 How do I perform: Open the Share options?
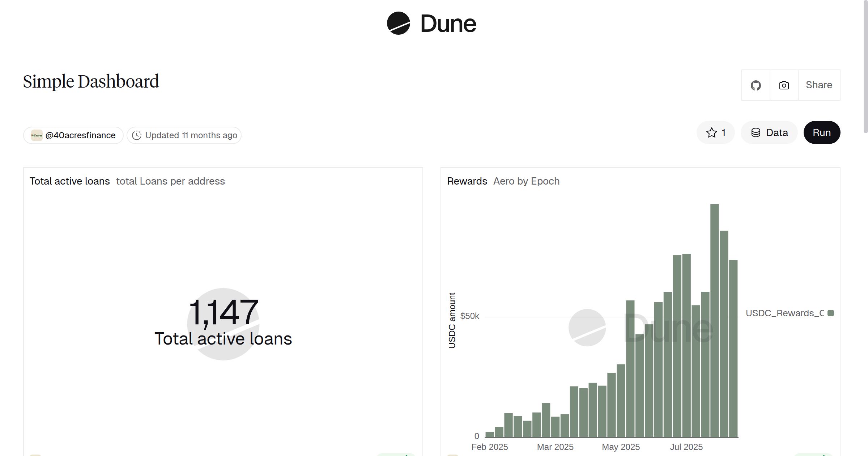[819, 85]
